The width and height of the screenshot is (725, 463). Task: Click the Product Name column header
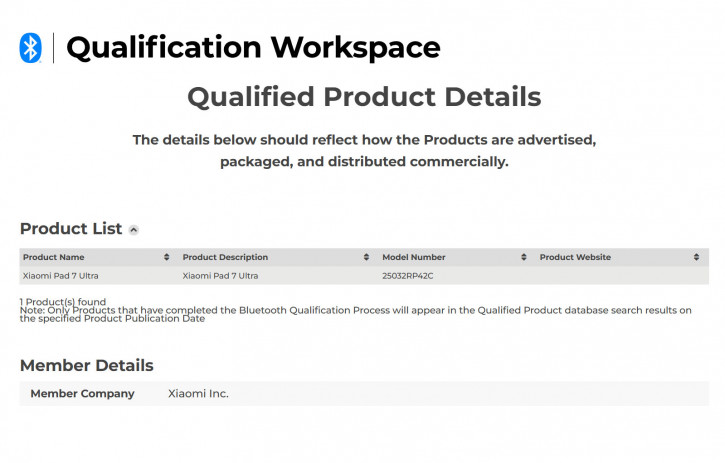pos(54,257)
